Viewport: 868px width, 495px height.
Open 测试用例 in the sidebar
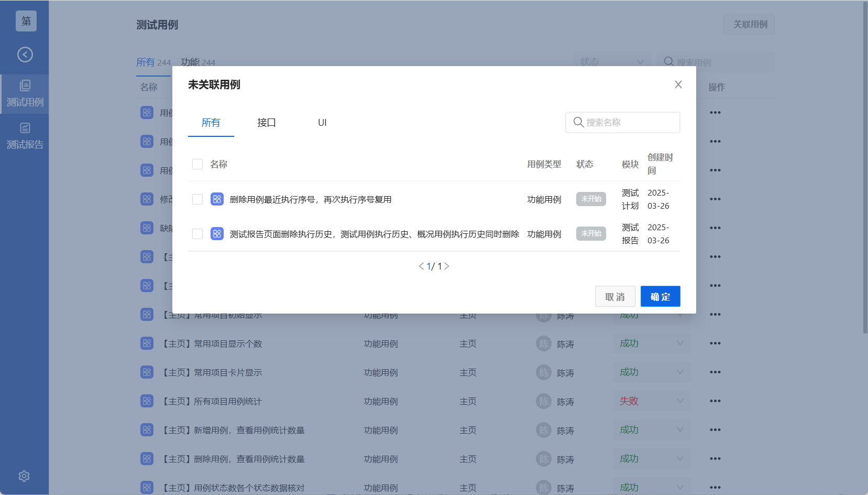[x=25, y=94]
